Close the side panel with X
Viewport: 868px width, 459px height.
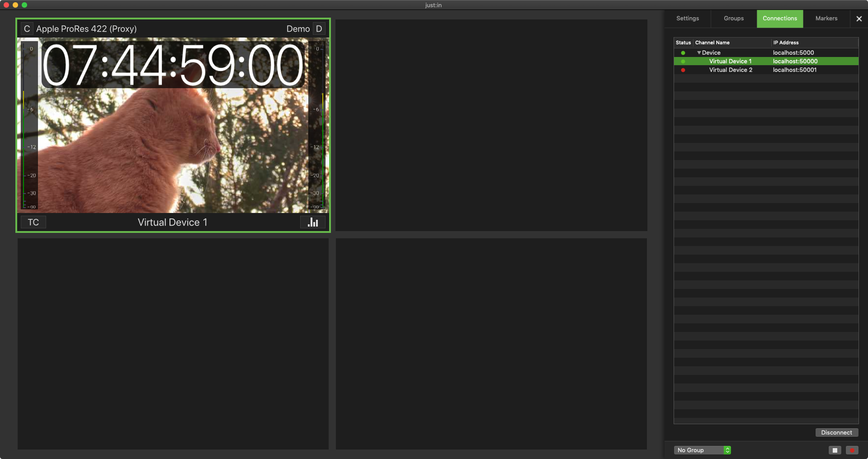click(x=859, y=19)
